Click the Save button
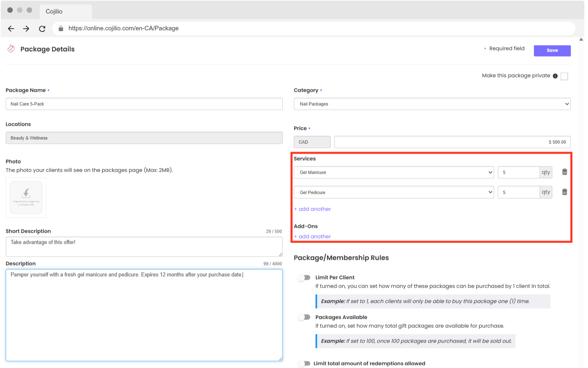The width and height of the screenshot is (588, 368). (552, 50)
